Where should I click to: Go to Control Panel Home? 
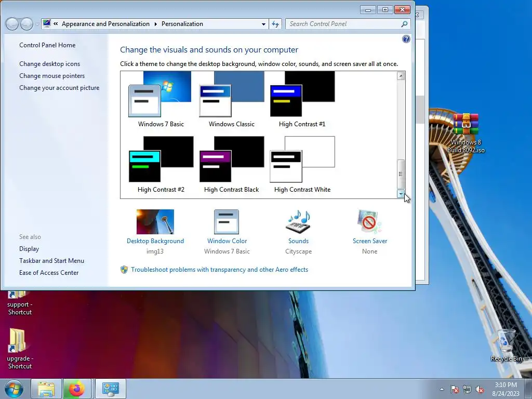(x=47, y=45)
